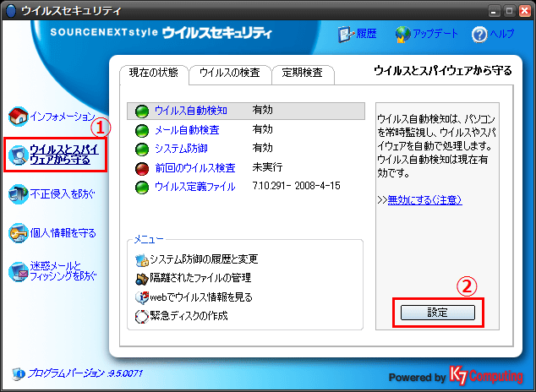
Task: Click the webでウイルス情報を見る info icon
Action: 141,297
